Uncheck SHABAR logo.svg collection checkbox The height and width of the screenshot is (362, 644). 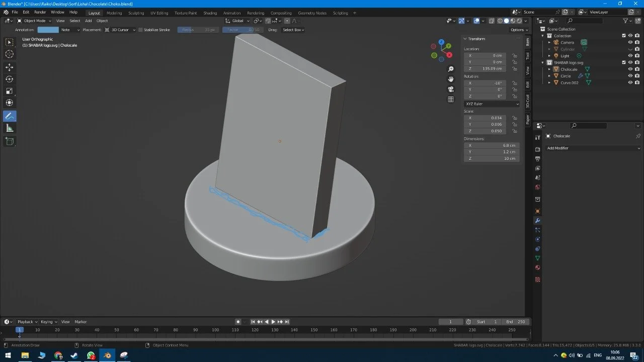click(x=624, y=62)
